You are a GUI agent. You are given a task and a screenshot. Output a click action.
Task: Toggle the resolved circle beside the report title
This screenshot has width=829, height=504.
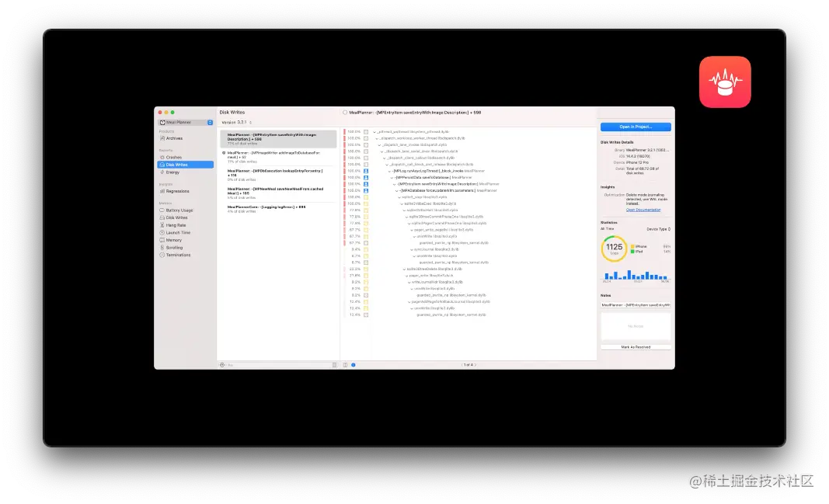(x=345, y=113)
